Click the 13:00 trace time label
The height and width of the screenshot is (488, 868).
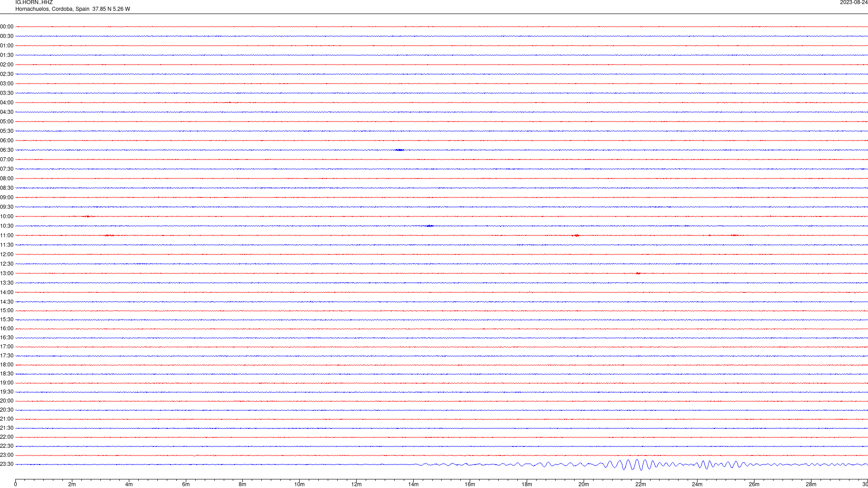(x=7, y=273)
